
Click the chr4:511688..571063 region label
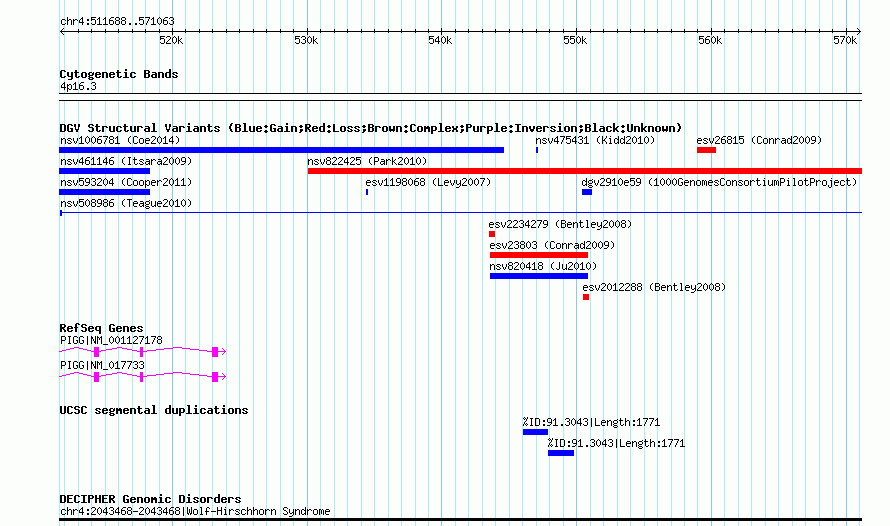[117, 21]
